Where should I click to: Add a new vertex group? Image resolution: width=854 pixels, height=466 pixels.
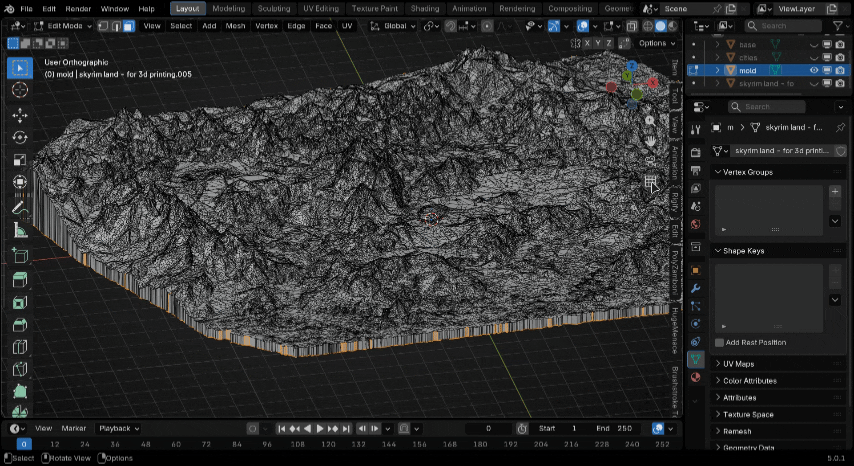[x=835, y=192]
